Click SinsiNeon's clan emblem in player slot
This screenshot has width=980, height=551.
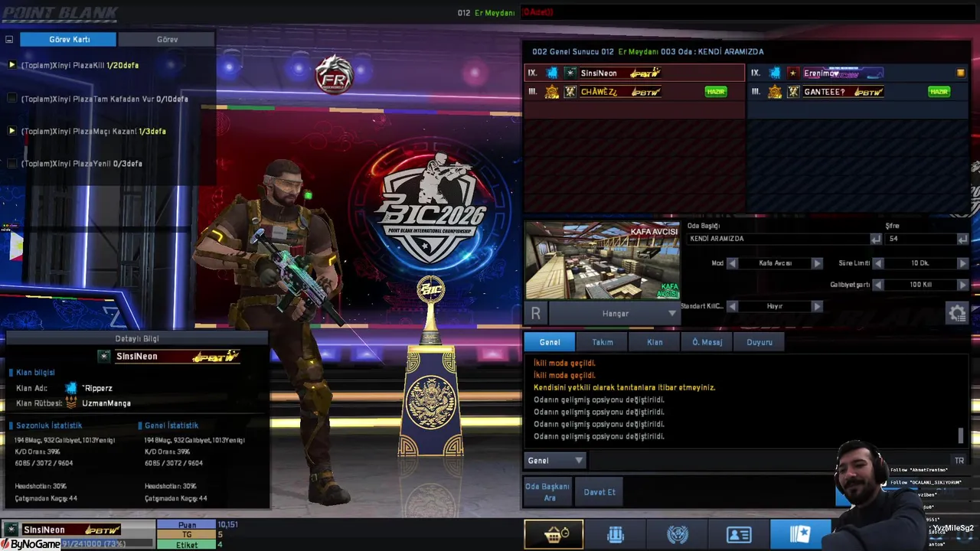tap(552, 73)
